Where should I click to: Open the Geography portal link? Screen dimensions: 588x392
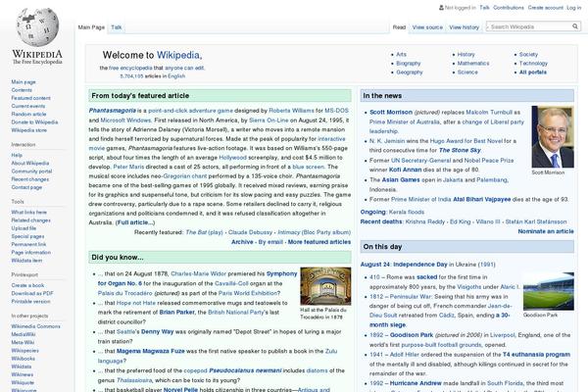coord(410,72)
